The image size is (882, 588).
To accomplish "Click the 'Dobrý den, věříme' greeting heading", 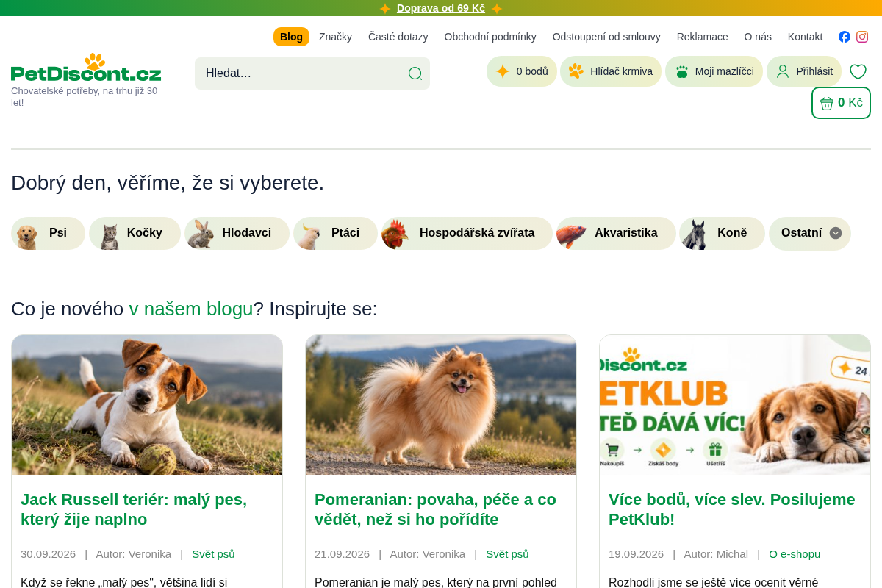I will coord(168,182).
